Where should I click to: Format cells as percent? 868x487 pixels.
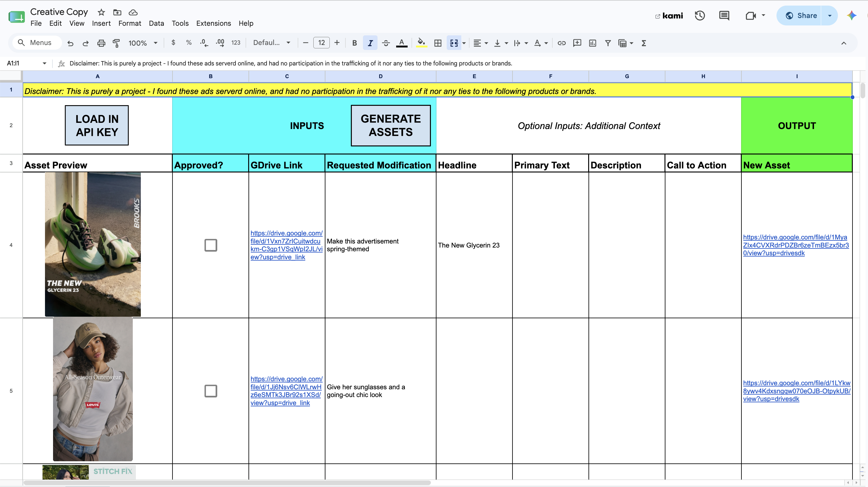click(189, 43)
